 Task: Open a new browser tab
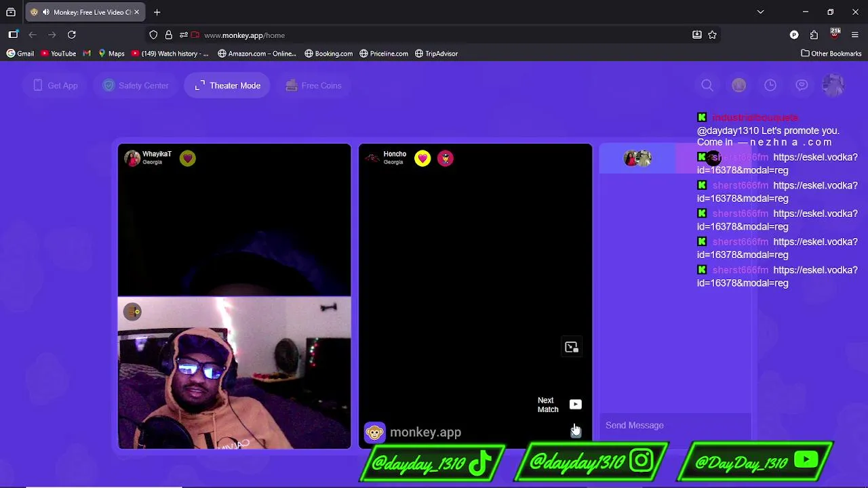point(157,12)
